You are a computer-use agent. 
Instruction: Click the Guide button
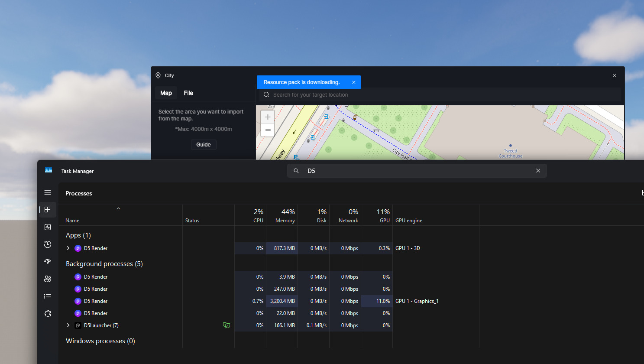click(204, 145)
